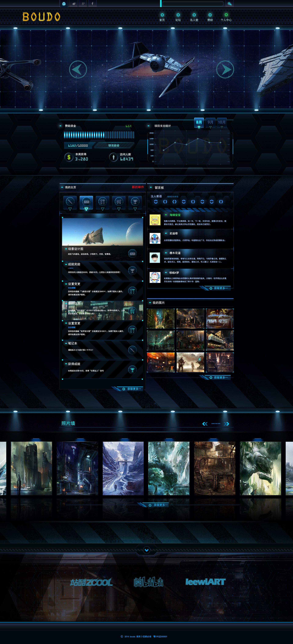Open 论坛 in navigation menu
This screenshot has width=293, height=644.
[x=178, y=17]
